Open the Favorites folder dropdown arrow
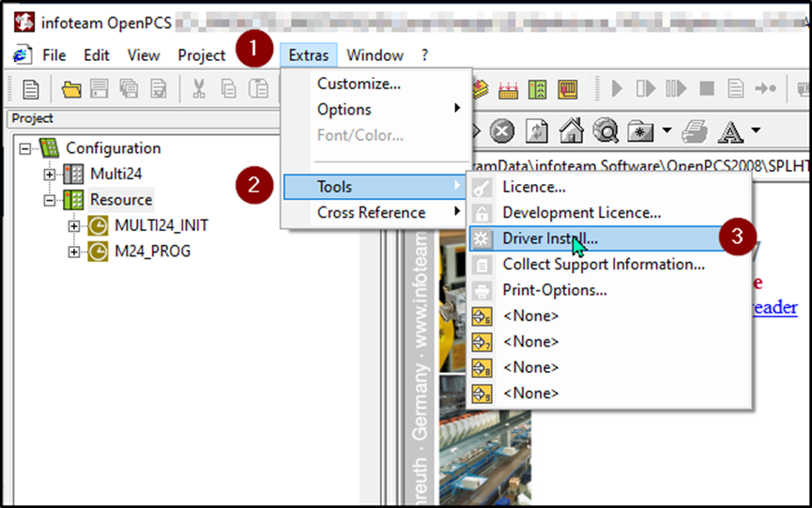The width and height of the screenshot is (812, 508). click(x=667, y=130)
